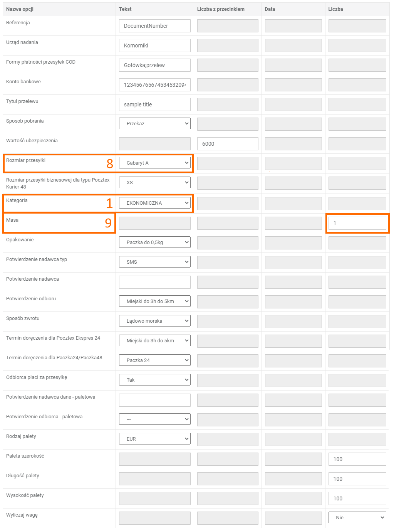Focus the Wysokość palety number field
Screen dimensions: 394x532
tap(357, 498)
